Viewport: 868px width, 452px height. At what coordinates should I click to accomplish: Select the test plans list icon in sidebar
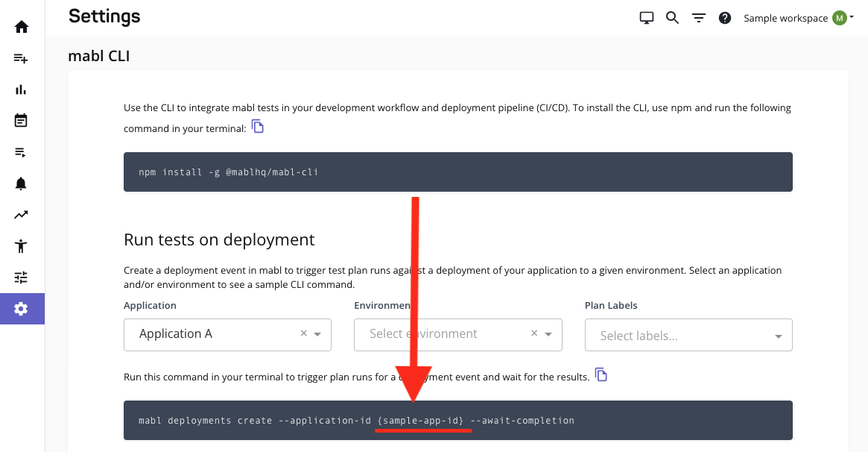(22, 151)
